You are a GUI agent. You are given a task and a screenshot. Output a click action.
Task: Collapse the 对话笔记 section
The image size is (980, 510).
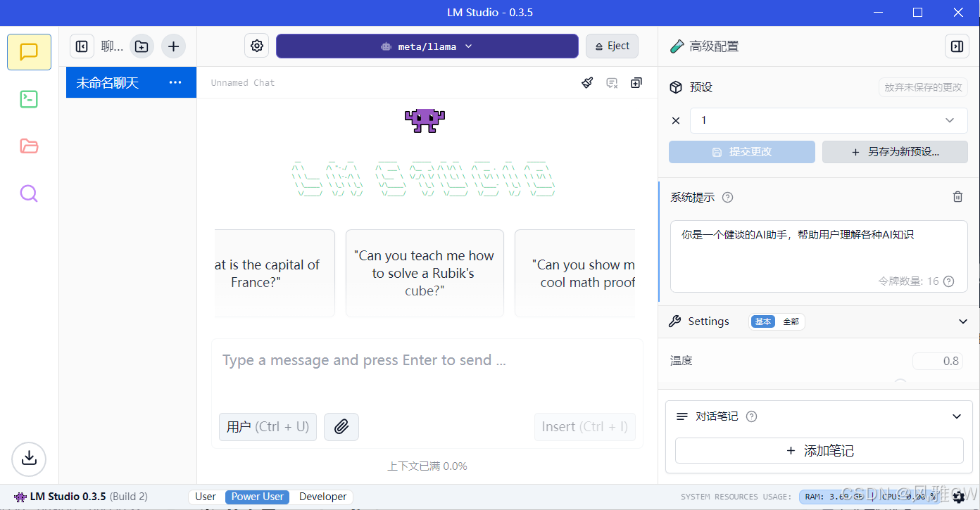coord(957,416)
